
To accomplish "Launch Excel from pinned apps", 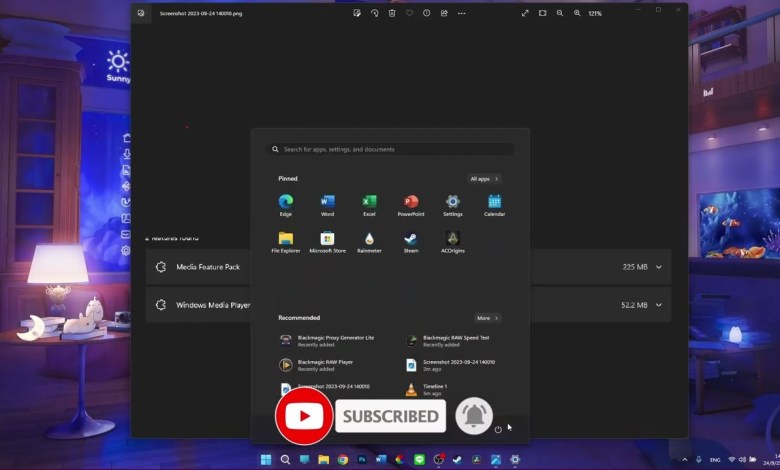I will (369, 203).
